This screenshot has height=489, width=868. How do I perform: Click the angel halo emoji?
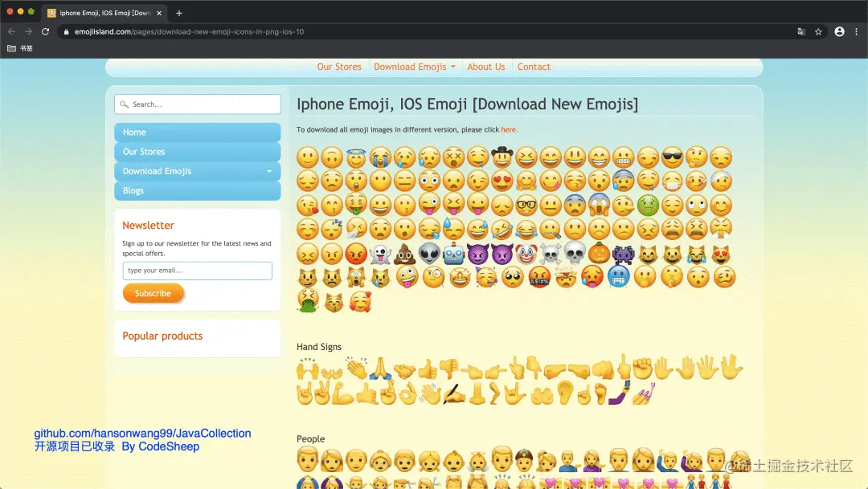356,157
